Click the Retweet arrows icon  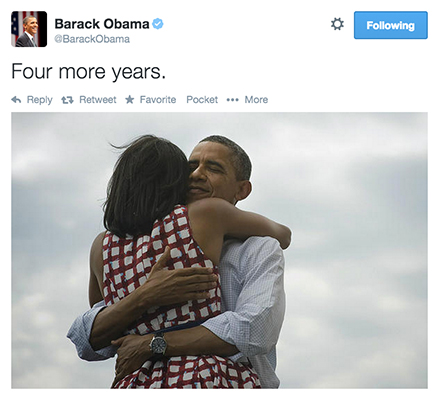pos(67,100)
